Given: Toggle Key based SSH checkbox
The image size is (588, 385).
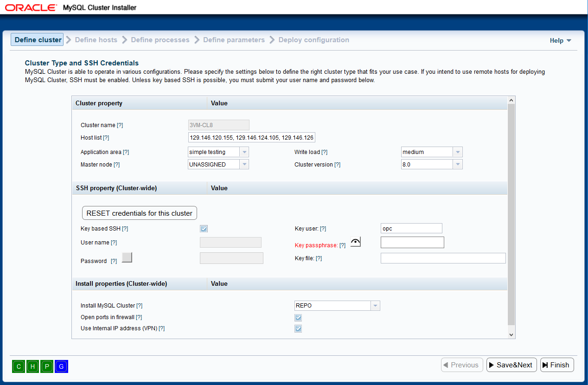Looking at the screenshot, I should click(204, 229).
